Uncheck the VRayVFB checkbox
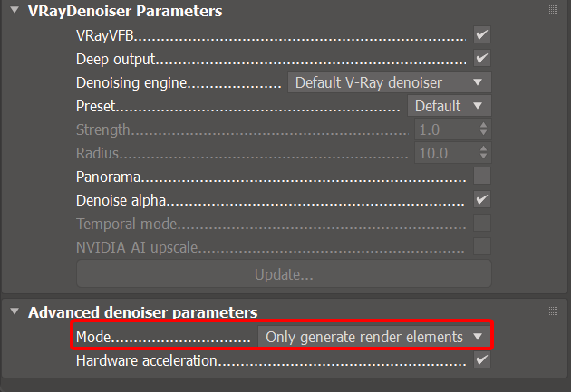 pyautogui.click(x=482, y=35)
